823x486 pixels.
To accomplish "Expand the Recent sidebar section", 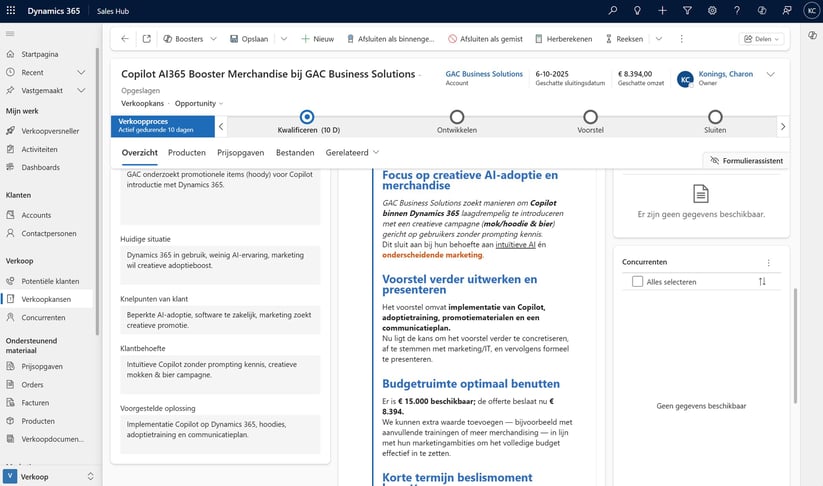I will coord(81,72).
